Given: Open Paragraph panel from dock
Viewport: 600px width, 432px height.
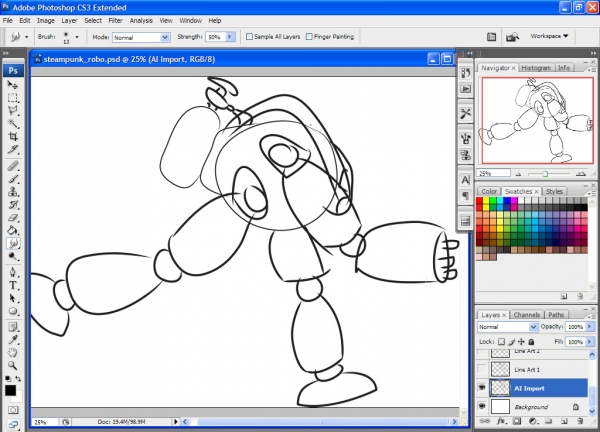Looking at the screenshot, I should pyautogui.click(x=465, y=196).
